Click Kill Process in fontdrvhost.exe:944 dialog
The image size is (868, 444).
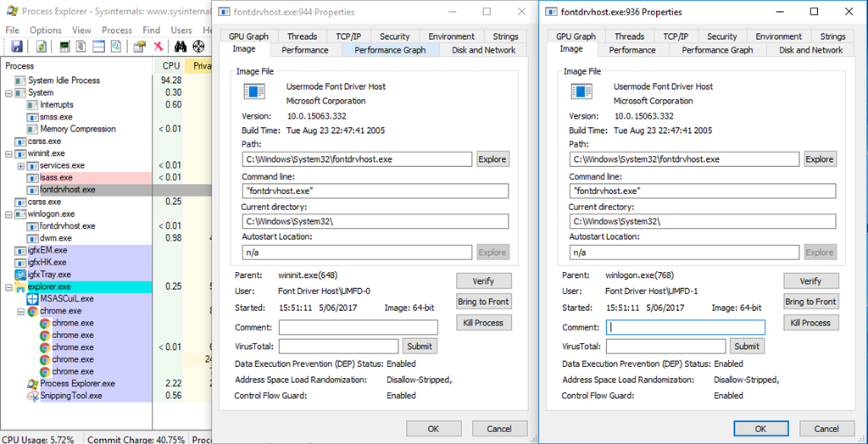click(x=483, y=322)
